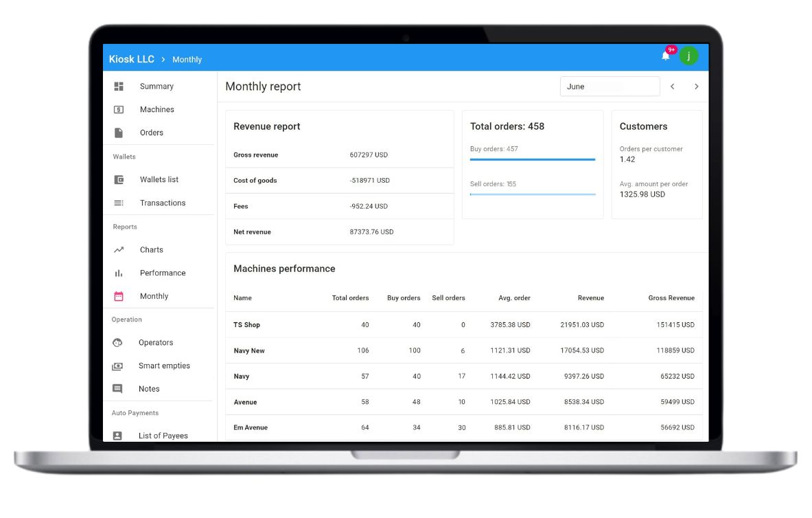812x518 pixels.
Task: Open Charts via the trend-line icon
Action: 118,249
